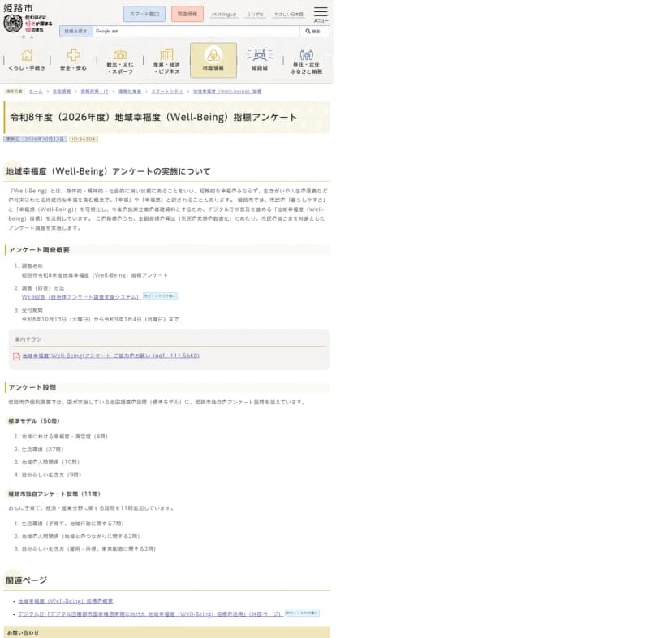Screen dimensions: 672x638
Task: Open 安全・安心 cross icon category
Action: coord(73,60)
